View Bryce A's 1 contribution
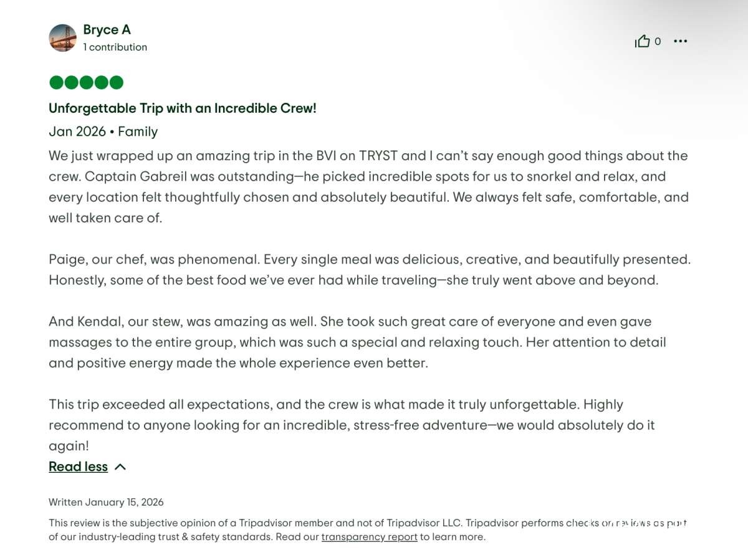 pyautogui.click(x=115, y=47)
